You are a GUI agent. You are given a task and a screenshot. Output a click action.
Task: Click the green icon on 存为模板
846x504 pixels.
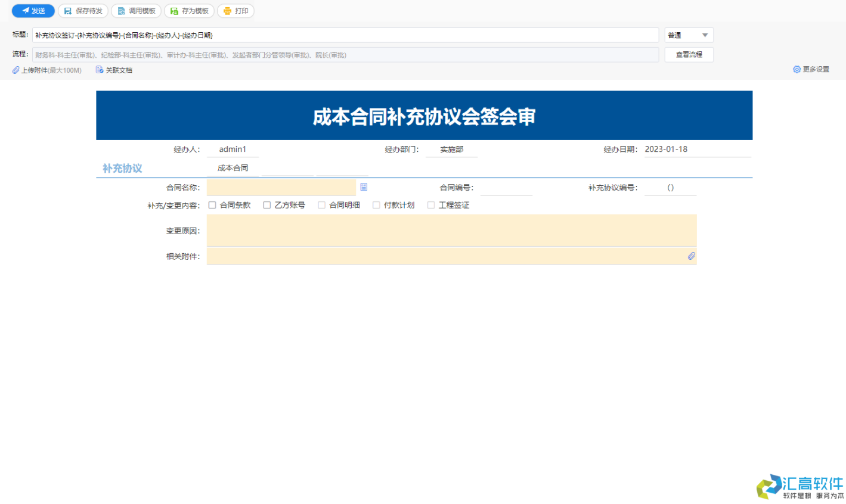click(x=173, y=11)
